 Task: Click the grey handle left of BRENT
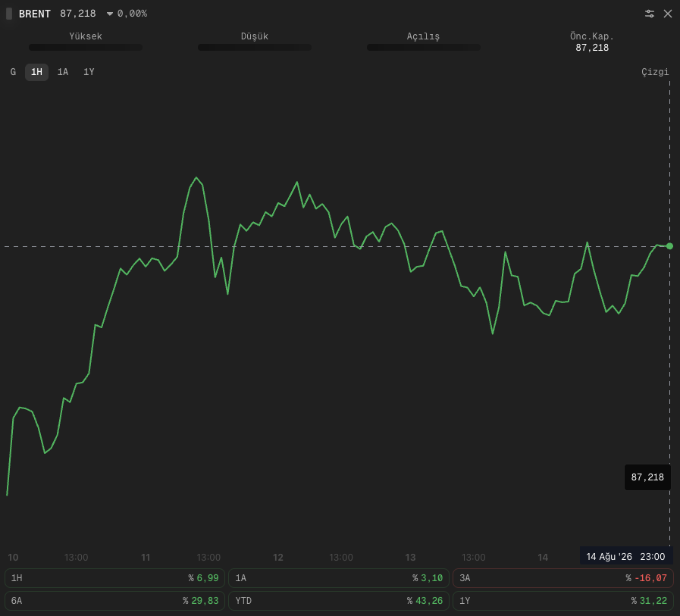click(9, 14)
